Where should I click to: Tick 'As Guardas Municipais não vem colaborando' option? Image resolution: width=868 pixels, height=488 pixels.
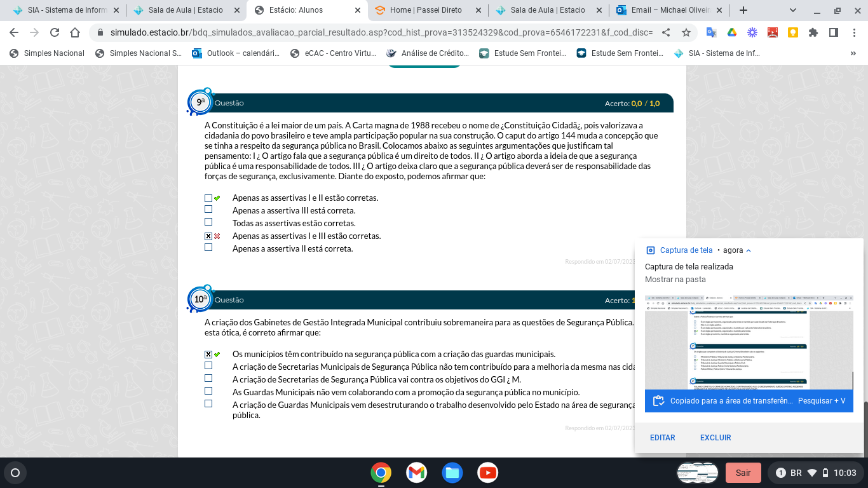pyautogui.click(x=208, y=391)
